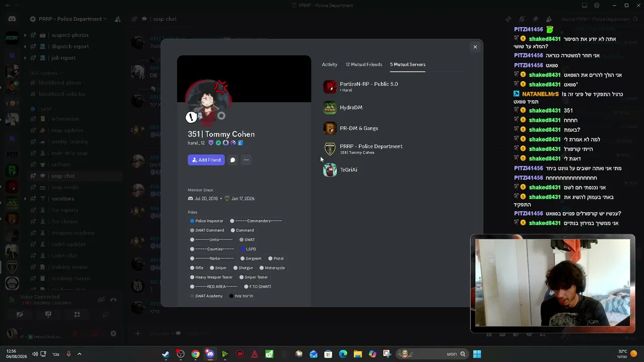Open the Help icon in Discord's title bar
644x362 pixels.
(597, 6)
